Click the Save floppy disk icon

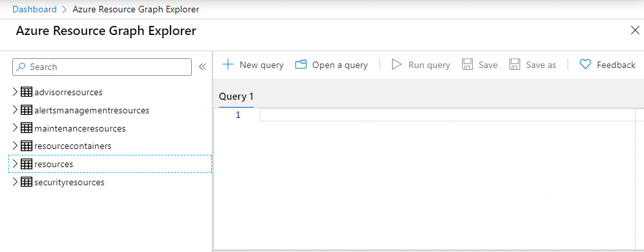pos(467,64)
